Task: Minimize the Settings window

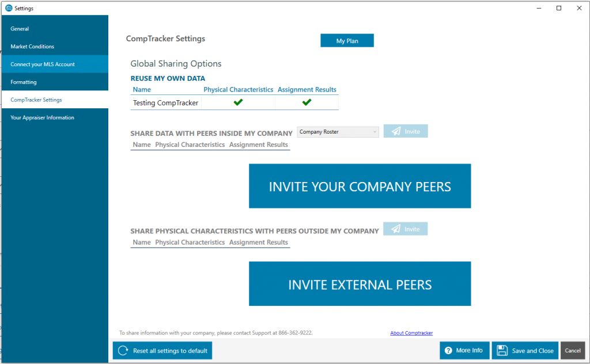Action: [x=539, y=8]
